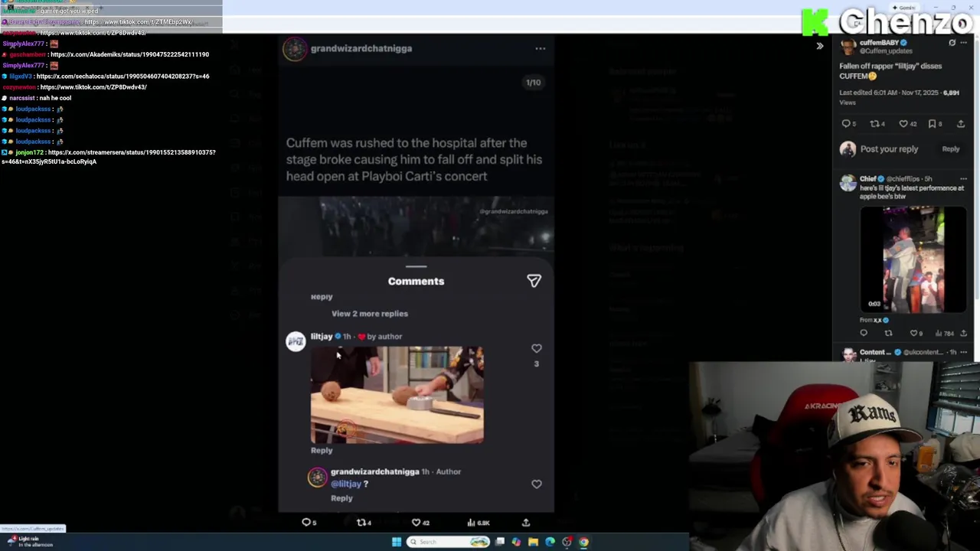Collapse the sidebar with the double chevron
This screenshot has height=551, width=980.
[x=820, y=46]
